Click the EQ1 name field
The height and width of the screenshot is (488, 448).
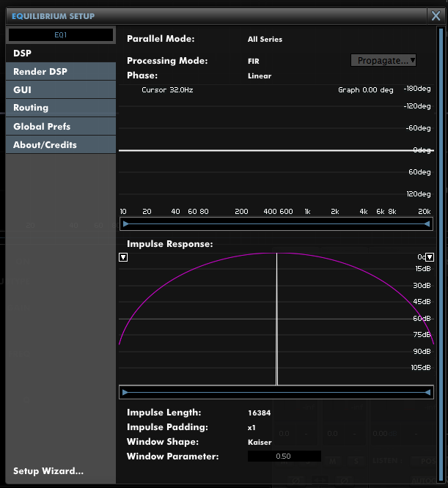coord(61,35)
